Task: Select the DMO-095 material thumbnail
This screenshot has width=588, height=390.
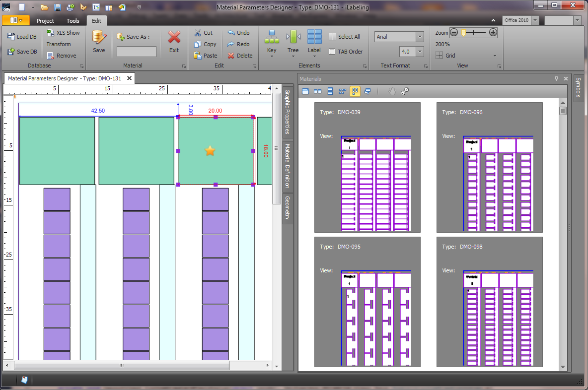Action: [x=367, y=302]
